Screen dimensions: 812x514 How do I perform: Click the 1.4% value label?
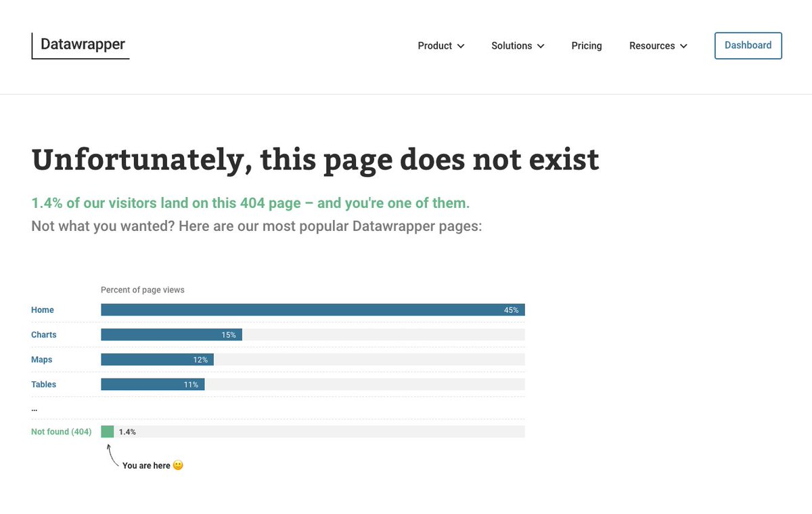pyautogui.click(x=127, y=431)
